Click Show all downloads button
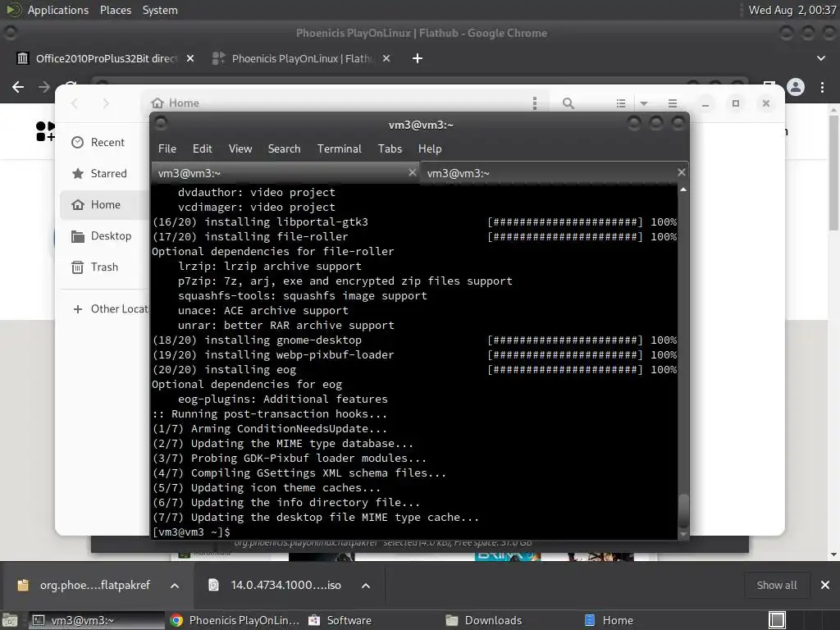This screenshot has width=840, height=630. tap(776, 585)
